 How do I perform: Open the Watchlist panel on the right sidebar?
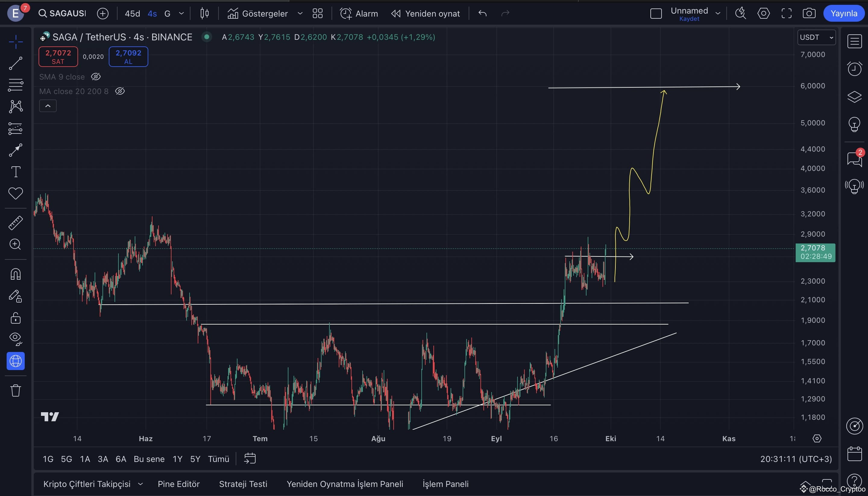click(854, 41)
